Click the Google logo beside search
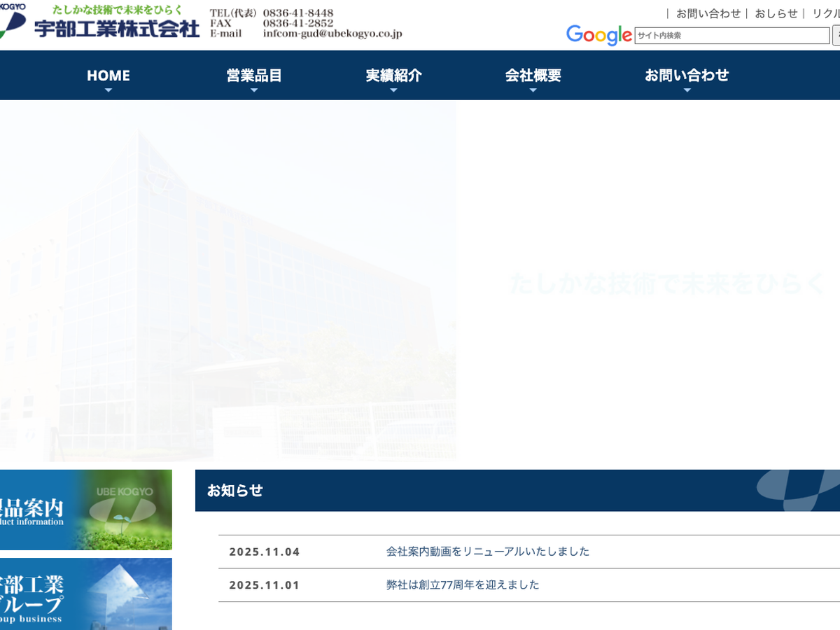 point(598,35)
